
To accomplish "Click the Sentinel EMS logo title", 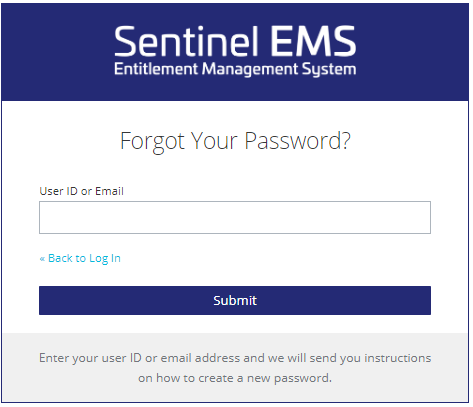I will [235, 41].
